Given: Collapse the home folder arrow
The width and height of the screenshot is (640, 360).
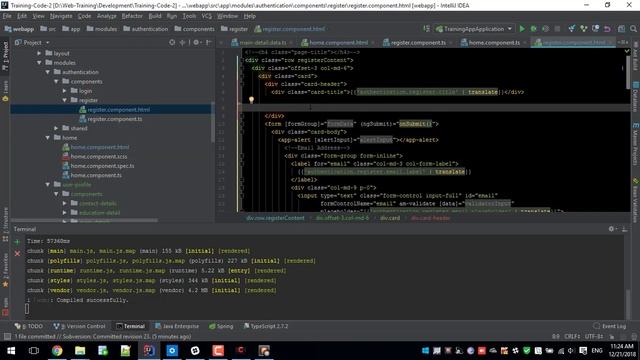Looking at the screenshot, I should [48, 138].
